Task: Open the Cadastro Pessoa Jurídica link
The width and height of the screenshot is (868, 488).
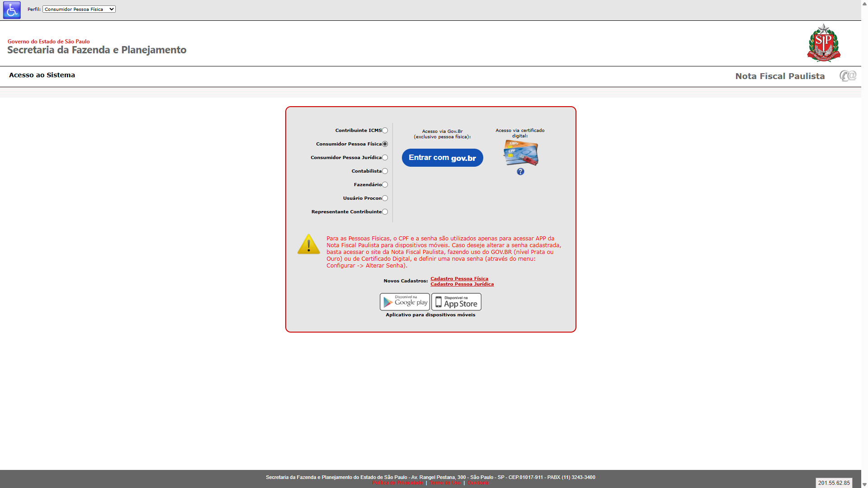Action: tap(462, 284)
